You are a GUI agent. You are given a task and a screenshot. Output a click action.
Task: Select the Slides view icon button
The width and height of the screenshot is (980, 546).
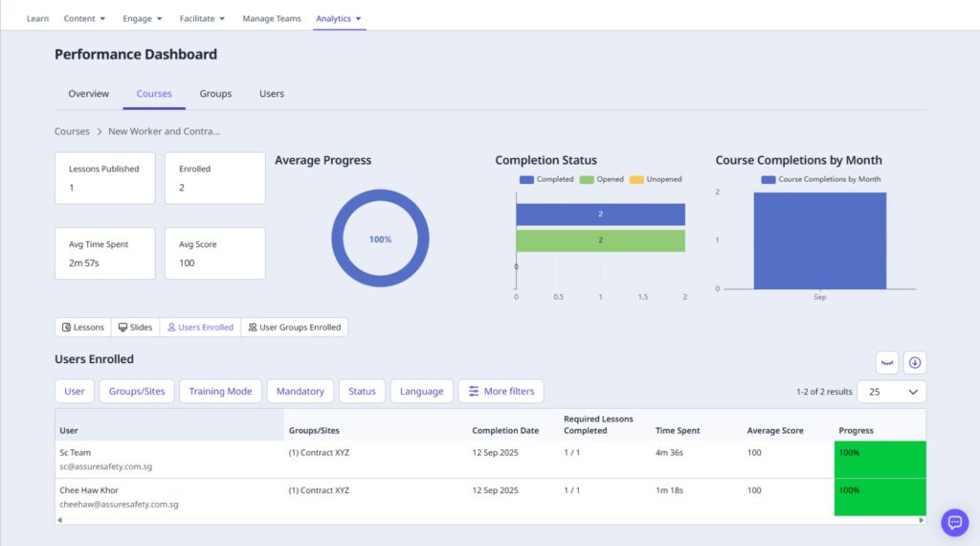point(135,328)
